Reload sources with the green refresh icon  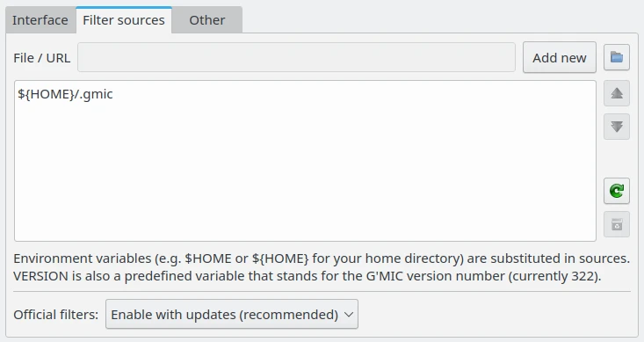pos(617,191)
